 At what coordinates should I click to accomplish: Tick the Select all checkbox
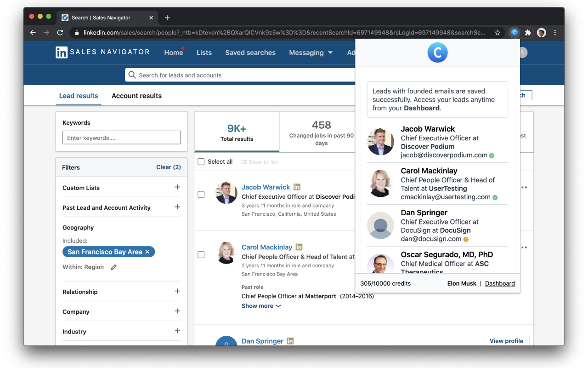[x=201, y=161]
